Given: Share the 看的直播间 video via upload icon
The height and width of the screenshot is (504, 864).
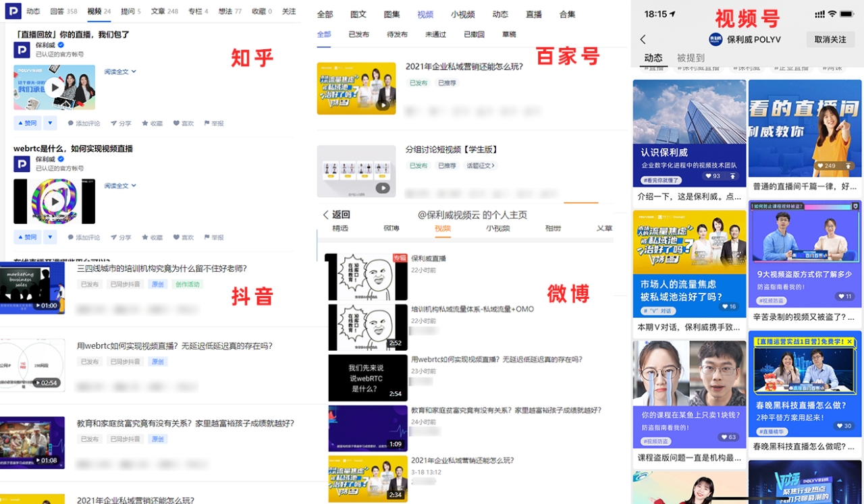Looking at the screenshot, I should click(848, 165).
